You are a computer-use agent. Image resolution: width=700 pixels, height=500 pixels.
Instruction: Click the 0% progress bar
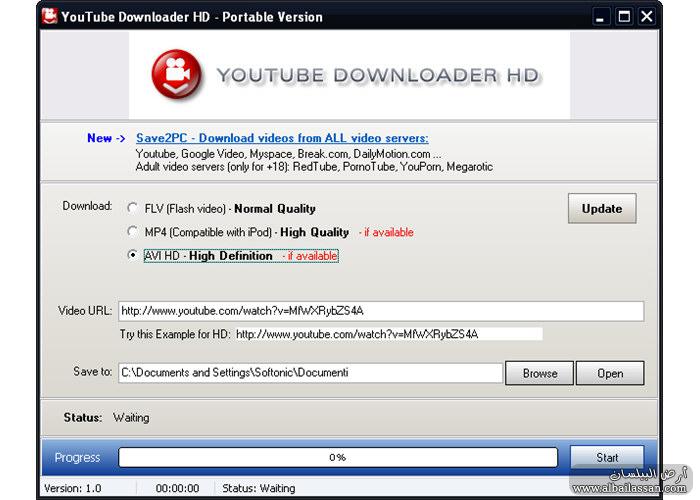point(338,458)
